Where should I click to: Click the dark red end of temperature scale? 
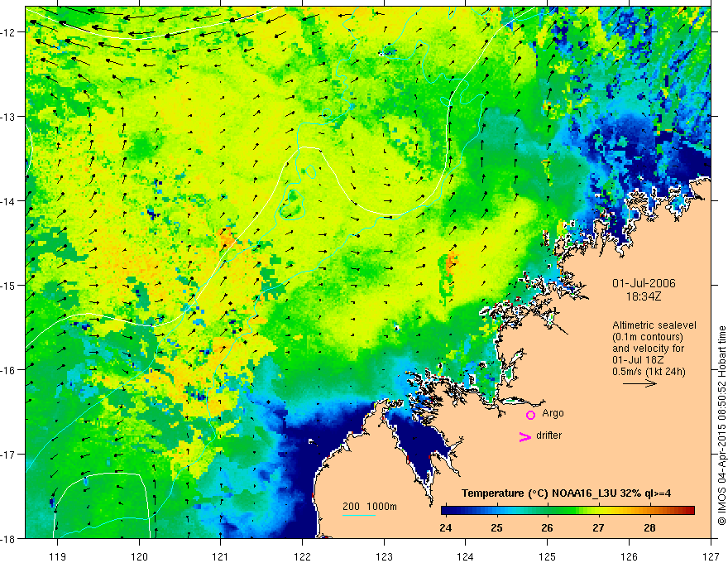pos(689,511)
